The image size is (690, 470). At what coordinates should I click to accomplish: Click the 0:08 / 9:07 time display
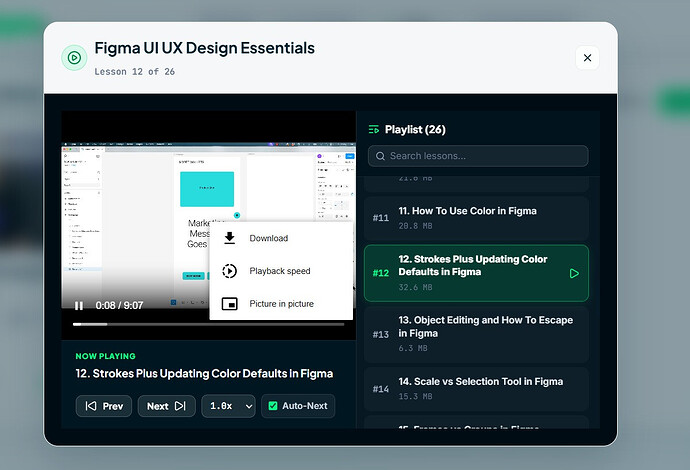(x=119, y=305)
